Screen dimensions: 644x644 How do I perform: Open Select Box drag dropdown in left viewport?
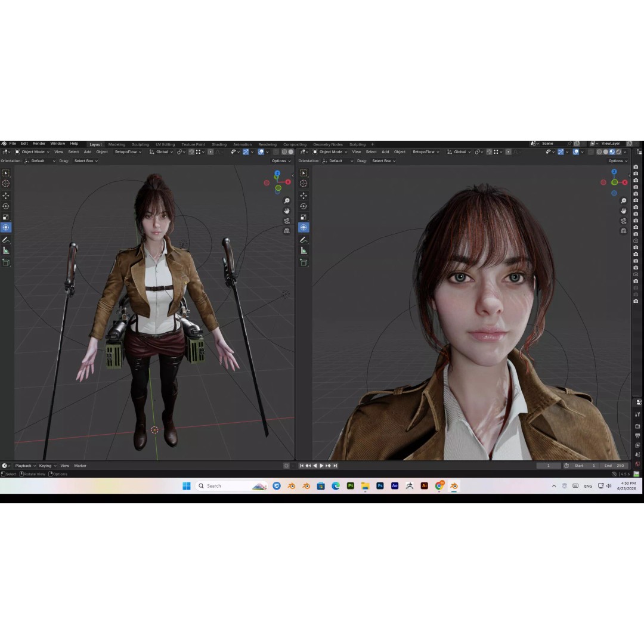[x=86, y=161]
